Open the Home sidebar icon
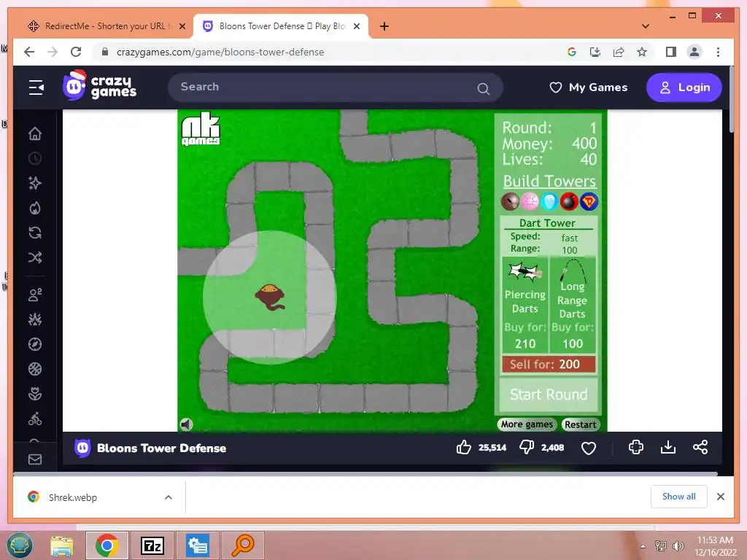 coord(35,134)
